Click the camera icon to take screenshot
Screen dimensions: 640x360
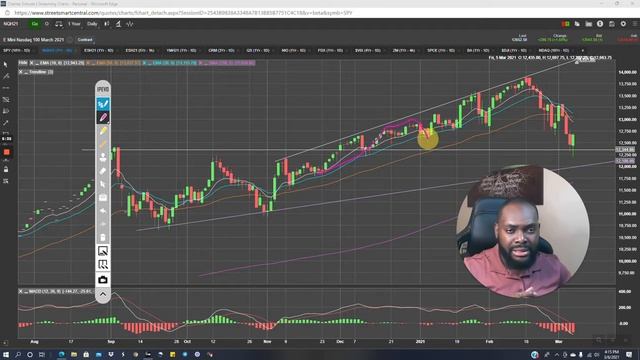coord(103,280)
